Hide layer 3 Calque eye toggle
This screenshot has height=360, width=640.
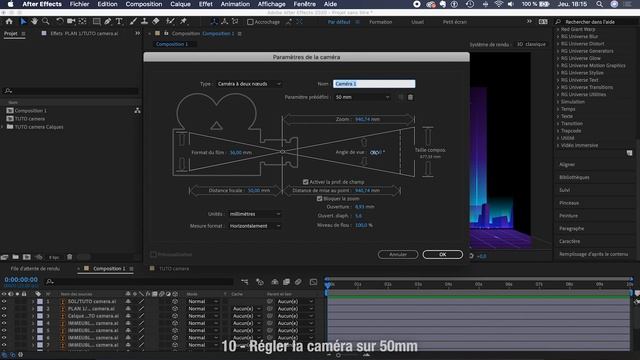pos(4,316)
